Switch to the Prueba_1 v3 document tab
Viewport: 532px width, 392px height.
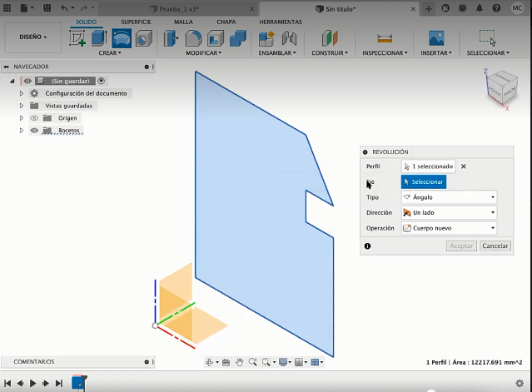[x=179, y=9]
